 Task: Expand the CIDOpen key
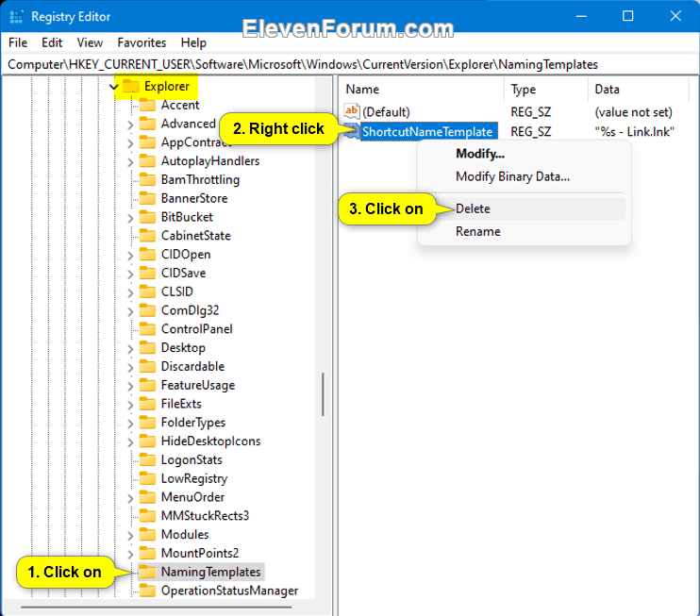coord(130,256)
